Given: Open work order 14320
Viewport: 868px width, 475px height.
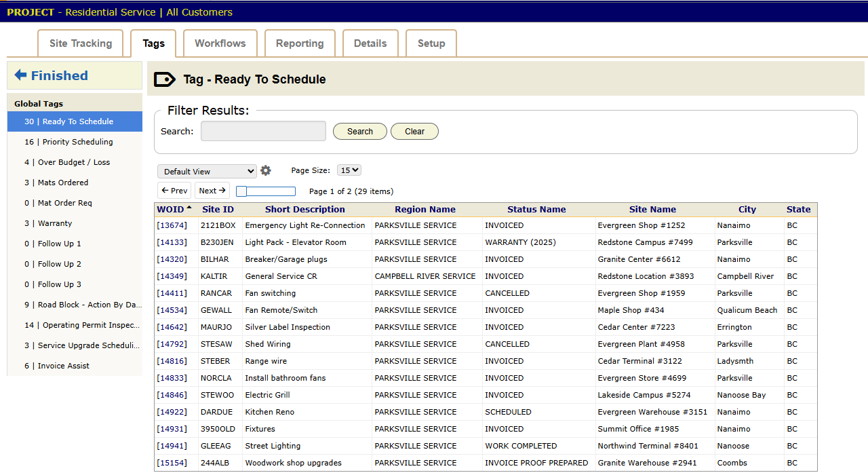Looking at the screenshot, I should [172, 259].
